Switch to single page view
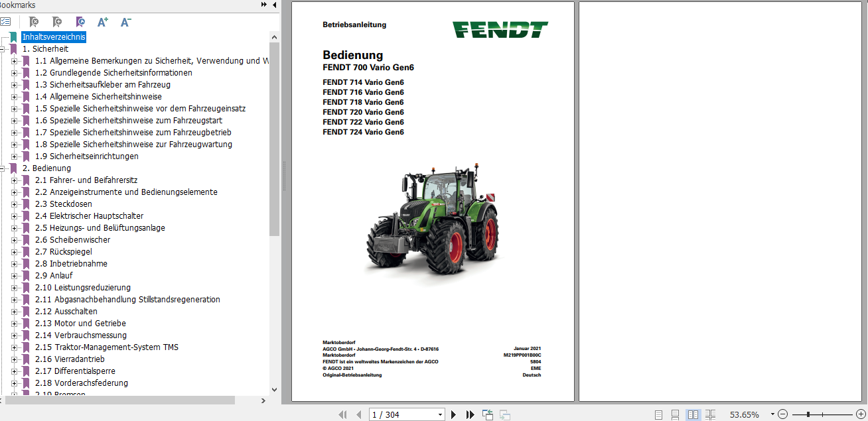 [658, 414]
